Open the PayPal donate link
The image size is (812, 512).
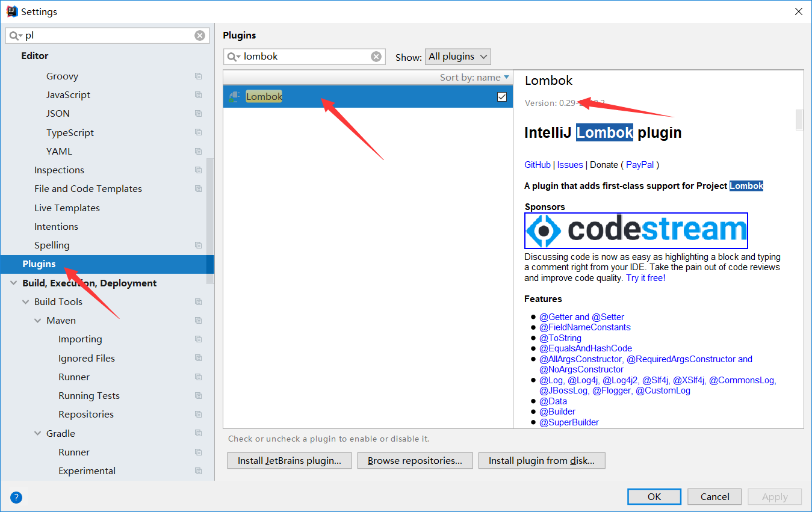point(640,165)
